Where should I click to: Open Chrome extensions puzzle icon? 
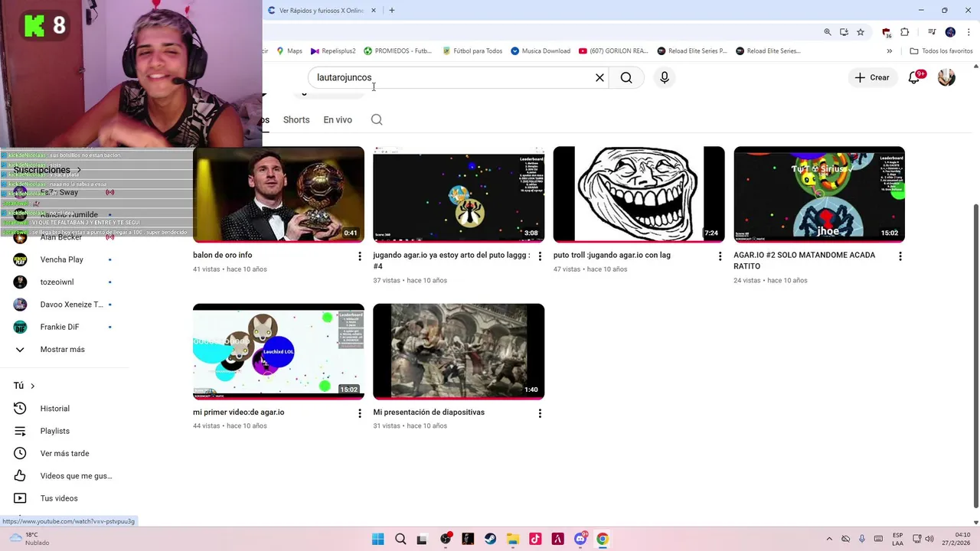point(905,32)
